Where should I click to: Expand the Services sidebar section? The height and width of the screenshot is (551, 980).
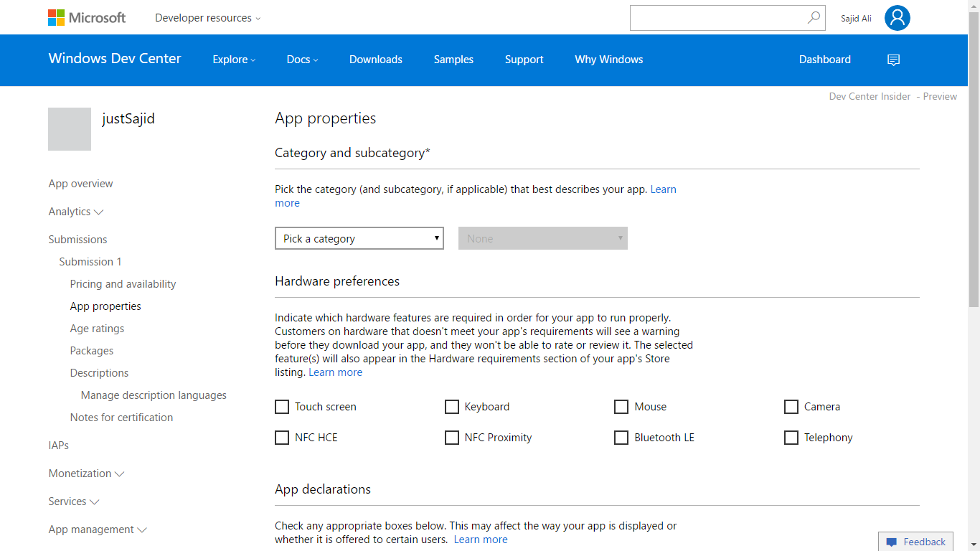[x=74, y=501]
